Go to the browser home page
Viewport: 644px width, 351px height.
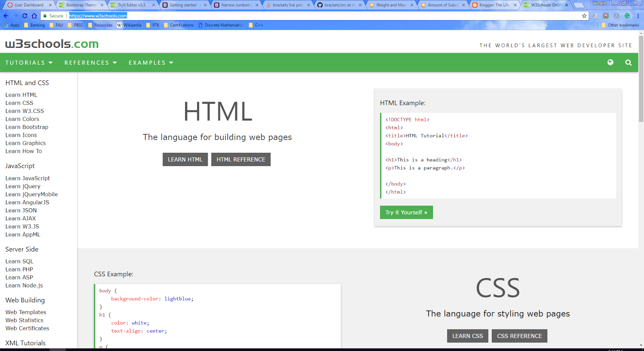(x=34, y=16)
